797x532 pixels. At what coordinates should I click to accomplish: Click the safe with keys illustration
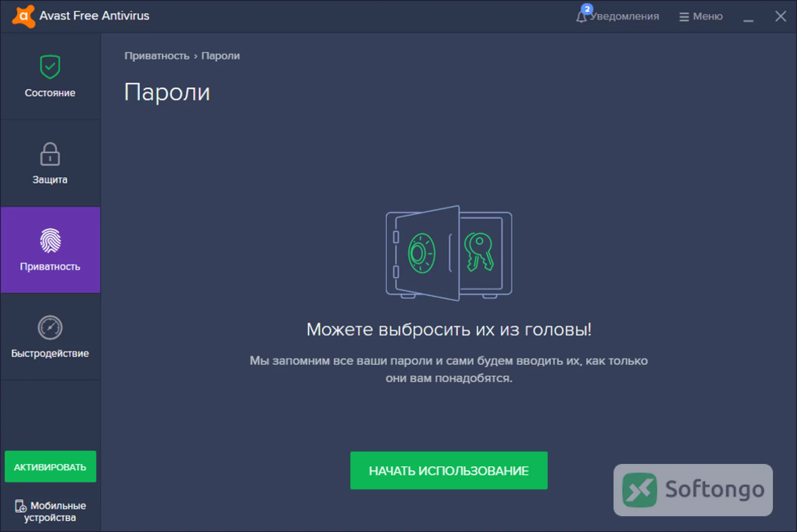pos(449,253)
